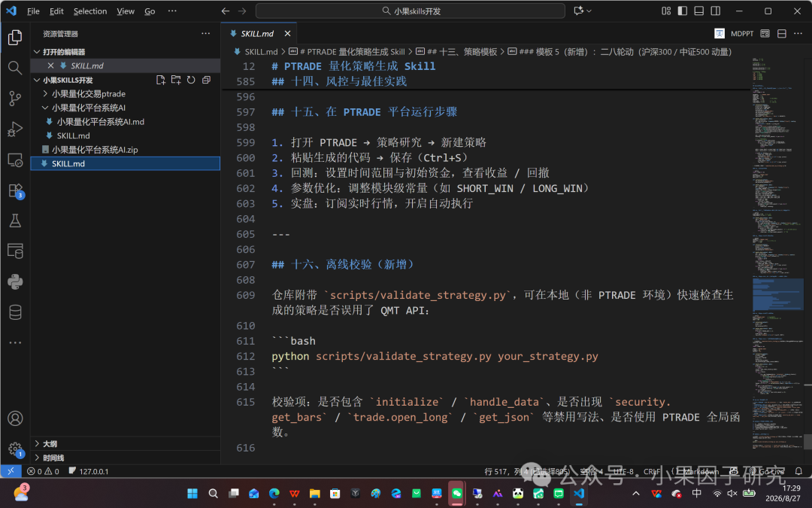Viewport: 812px width, 508px height.
Task: Show additional views via activity bar ellipsis
Action: click(x=15, y=342)
